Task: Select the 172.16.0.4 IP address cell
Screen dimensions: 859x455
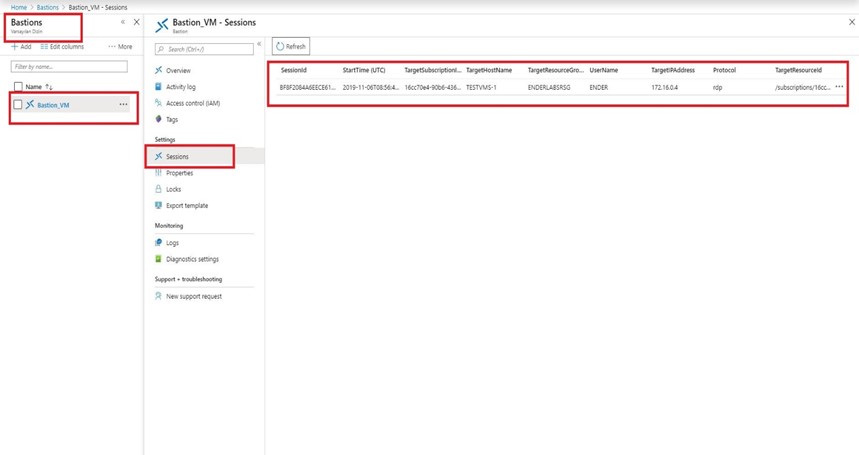Action: coord(664,87)
